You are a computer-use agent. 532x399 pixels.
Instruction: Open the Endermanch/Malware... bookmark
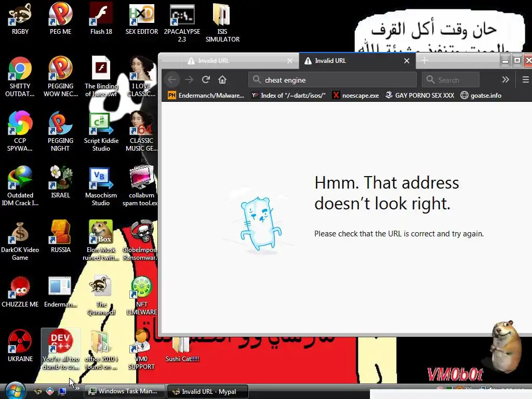coord(206,96)
